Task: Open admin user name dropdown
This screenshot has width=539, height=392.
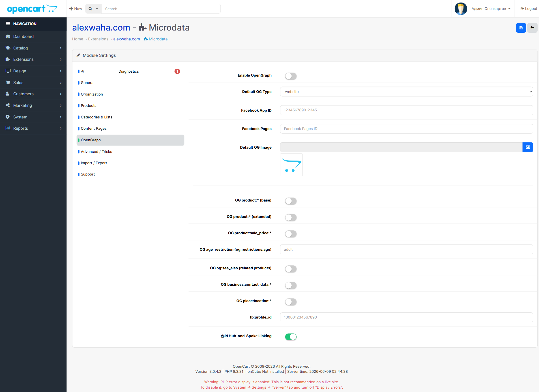Action: coord(491,9)
